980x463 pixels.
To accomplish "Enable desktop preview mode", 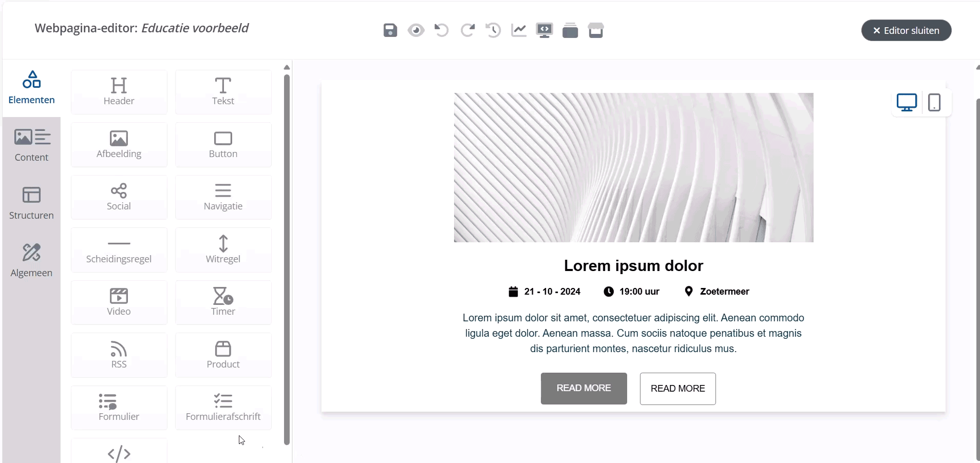I will 907,102.
